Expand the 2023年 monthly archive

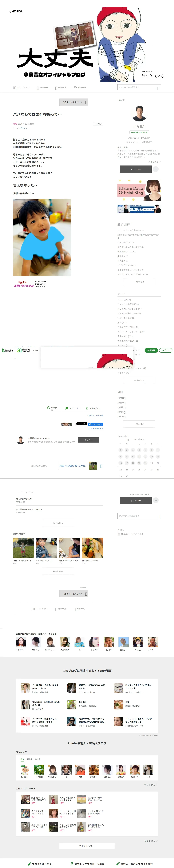[x=121, y=403]
